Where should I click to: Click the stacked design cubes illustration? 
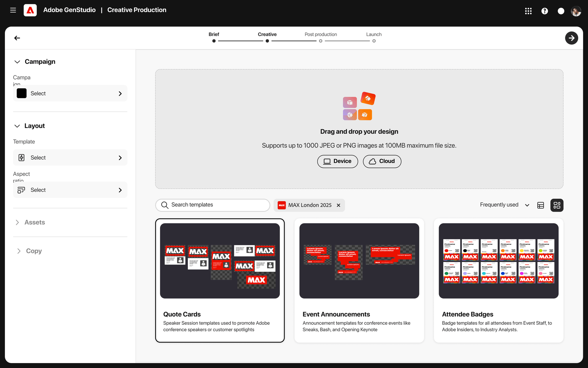359,106
